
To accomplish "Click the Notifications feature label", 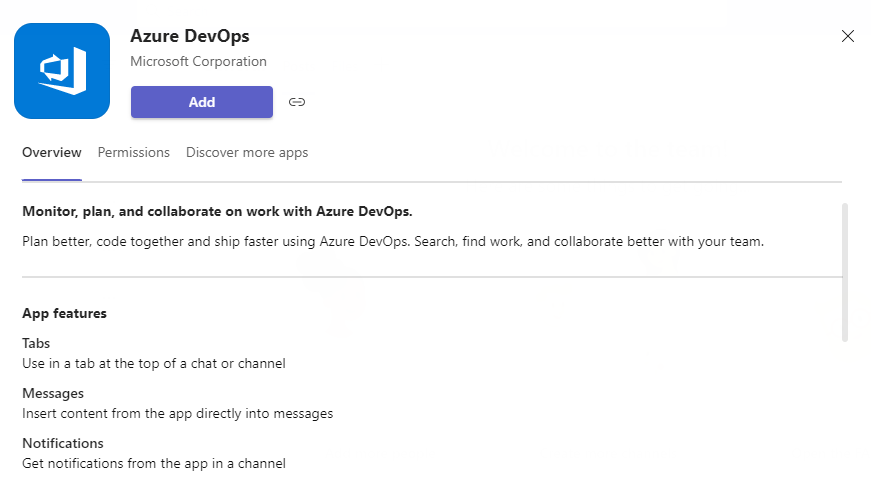I will [63, 443].
